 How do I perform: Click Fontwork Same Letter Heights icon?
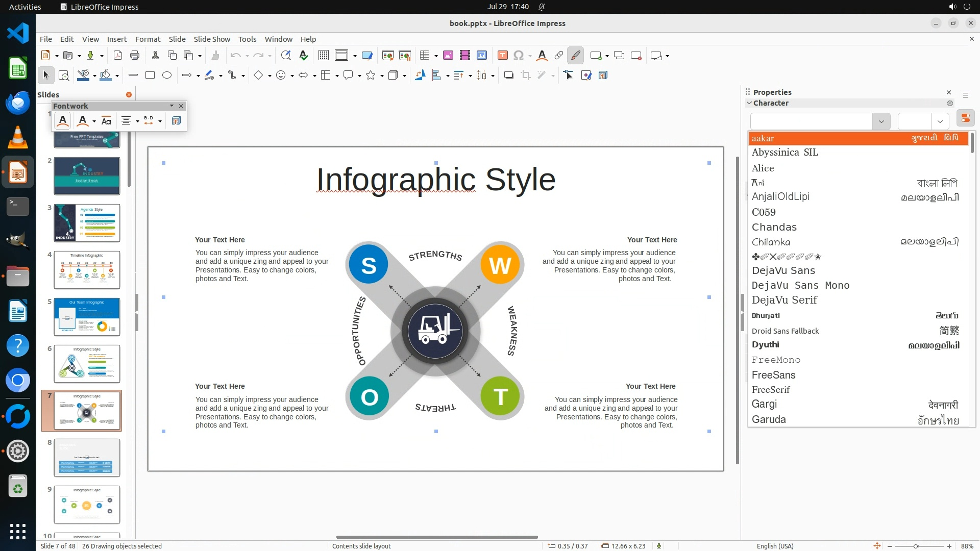tap(106, 121)
